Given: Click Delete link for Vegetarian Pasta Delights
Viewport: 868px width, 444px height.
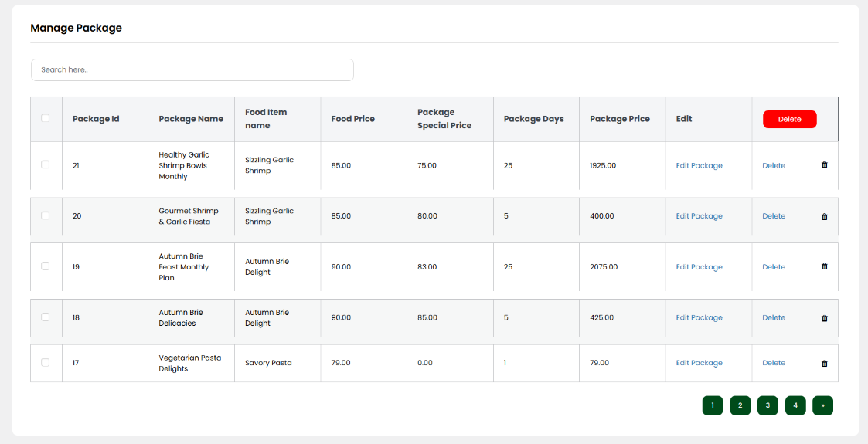Looking at the screenshot, I should click(x=774, y=363).
